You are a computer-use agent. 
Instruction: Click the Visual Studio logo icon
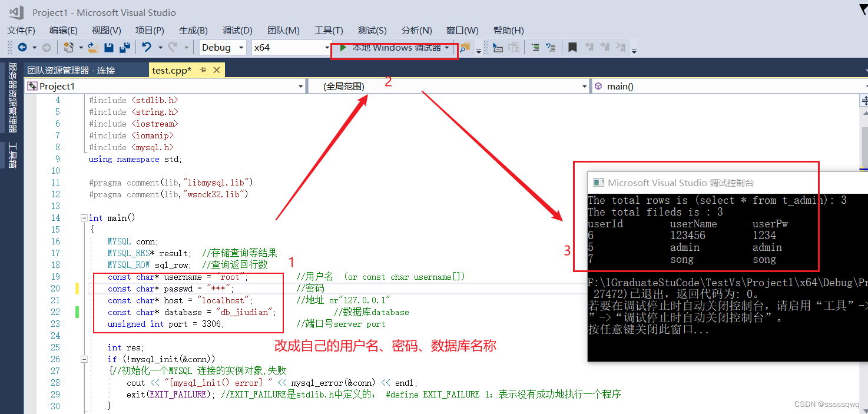tap(16, 12)
